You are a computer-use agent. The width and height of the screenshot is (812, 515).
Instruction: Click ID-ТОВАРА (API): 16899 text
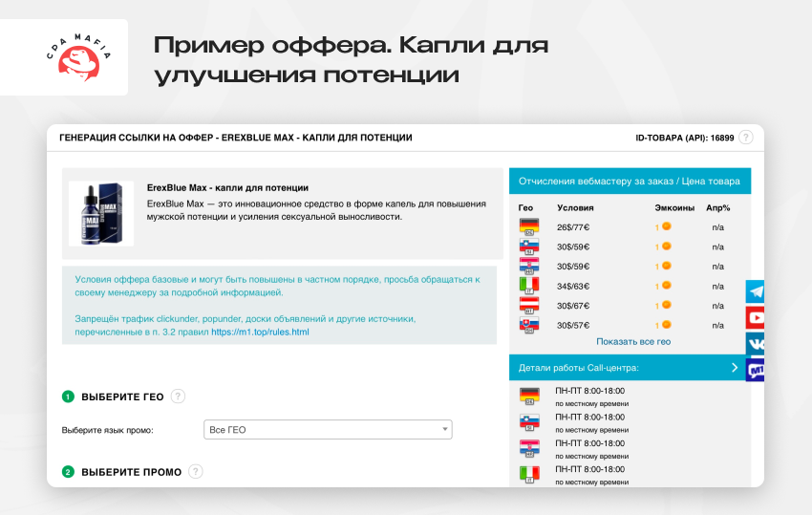click(685, 138)
